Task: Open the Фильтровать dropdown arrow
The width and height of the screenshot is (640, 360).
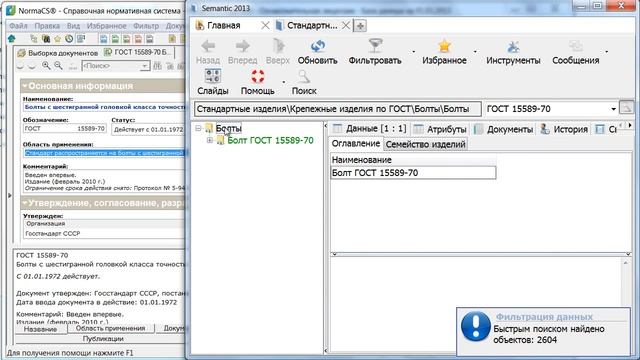Action: click(413, 52)
